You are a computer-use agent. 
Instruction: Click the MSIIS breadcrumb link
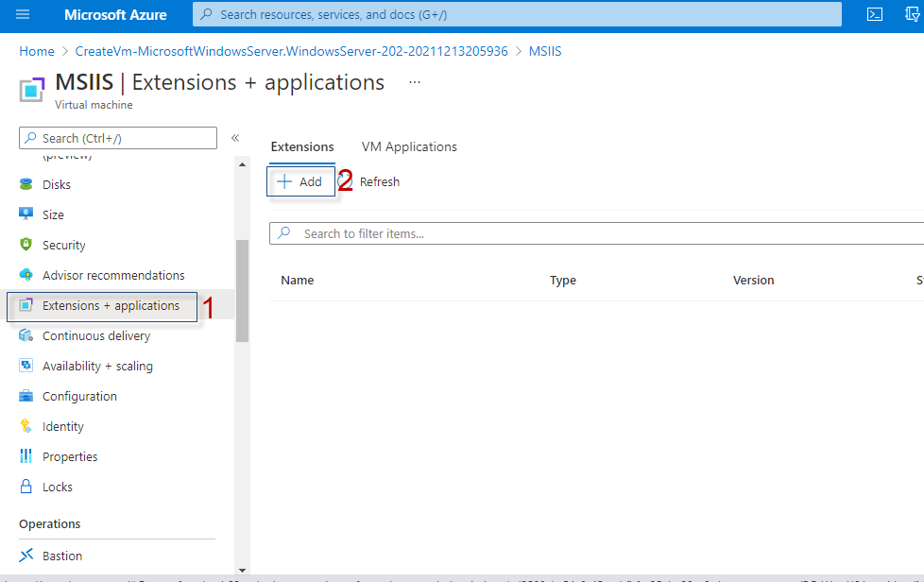click(x=545, y=51)
